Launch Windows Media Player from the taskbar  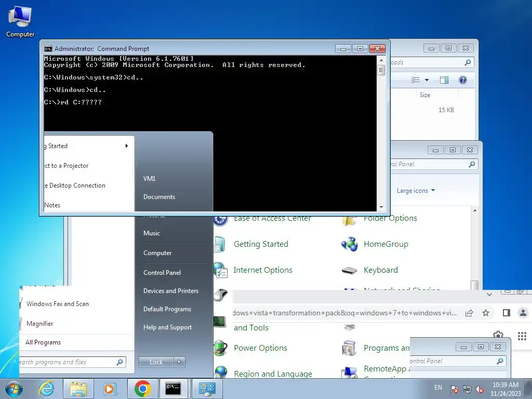click(109, 389)
